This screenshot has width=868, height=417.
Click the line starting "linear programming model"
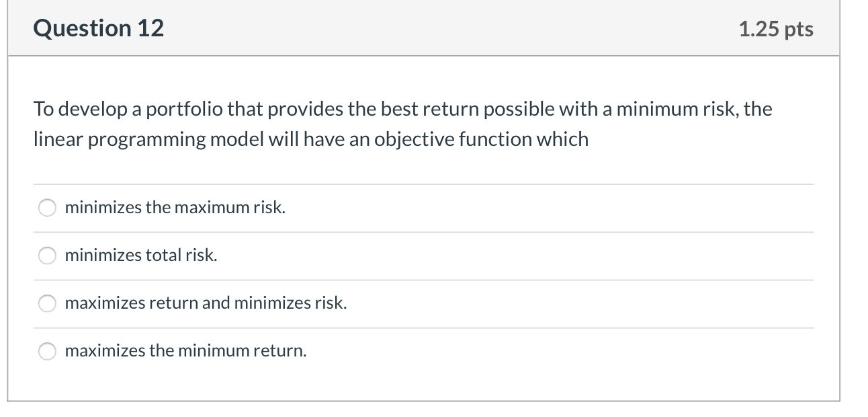311,139
